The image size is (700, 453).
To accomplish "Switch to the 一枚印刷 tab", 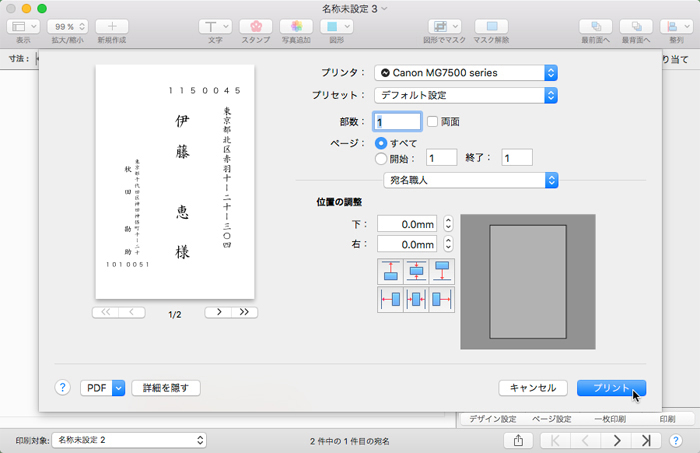I will pyautogui.click(x=609, y=419).
